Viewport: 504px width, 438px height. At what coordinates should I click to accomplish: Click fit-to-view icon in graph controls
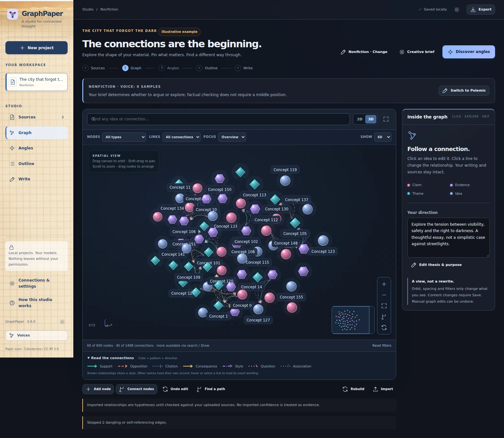click(384, 306)
